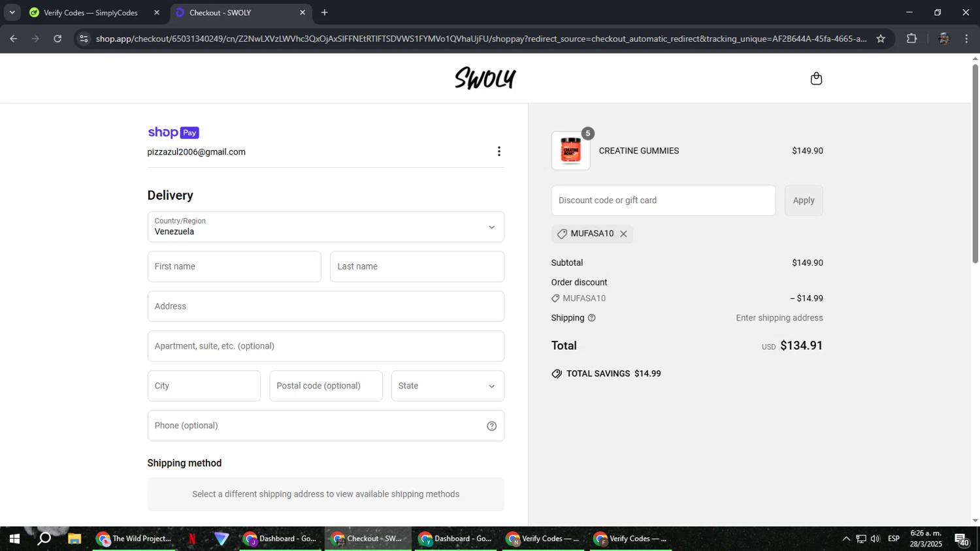Remove the MUFASA10 discount code chip
This screenshot has height=551, width=980.
pos(623,234)
